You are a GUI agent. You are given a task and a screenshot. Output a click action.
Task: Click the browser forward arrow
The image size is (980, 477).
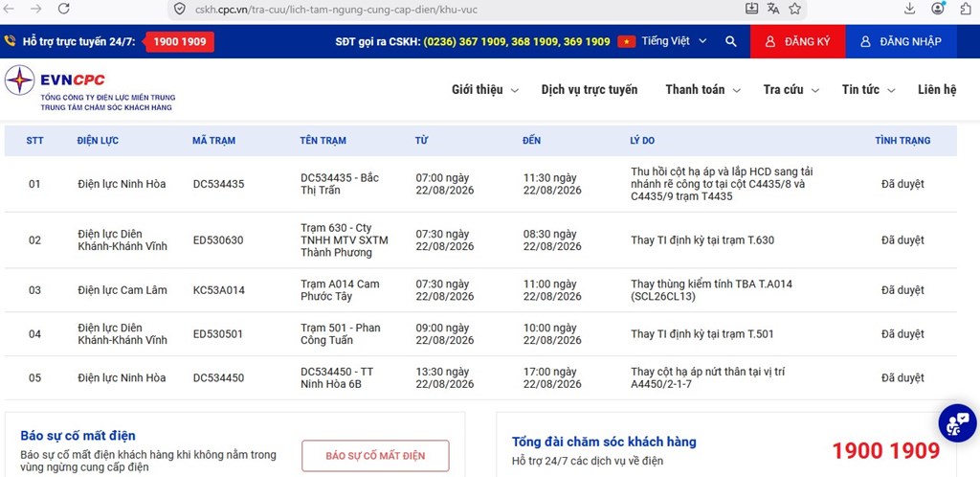[36, 9]
